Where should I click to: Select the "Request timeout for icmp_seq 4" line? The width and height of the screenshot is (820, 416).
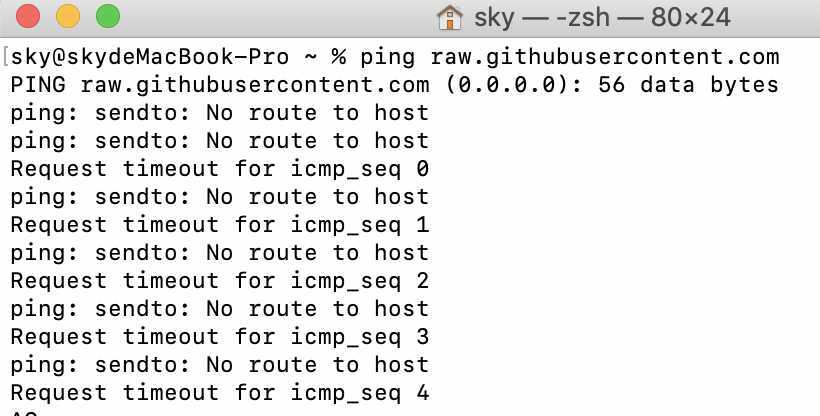[219, 393]
